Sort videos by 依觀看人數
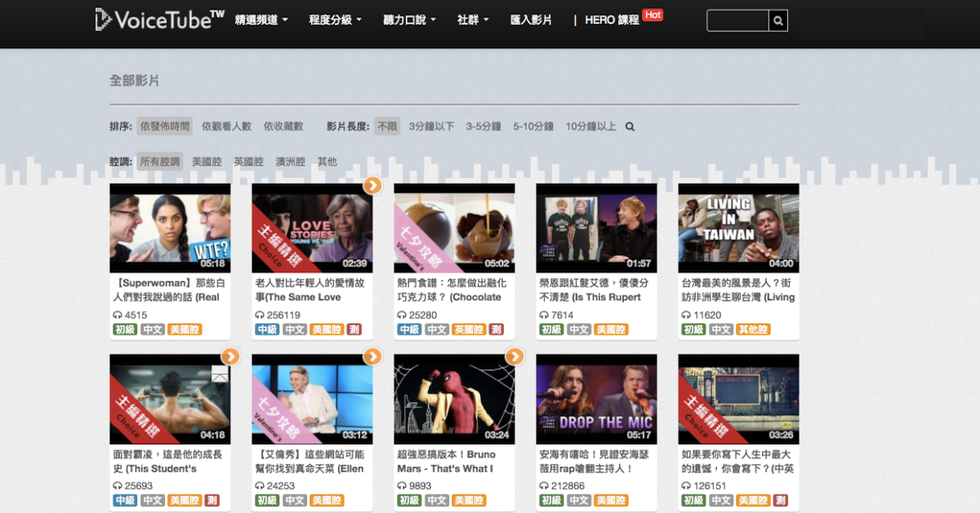 point(226,127)
